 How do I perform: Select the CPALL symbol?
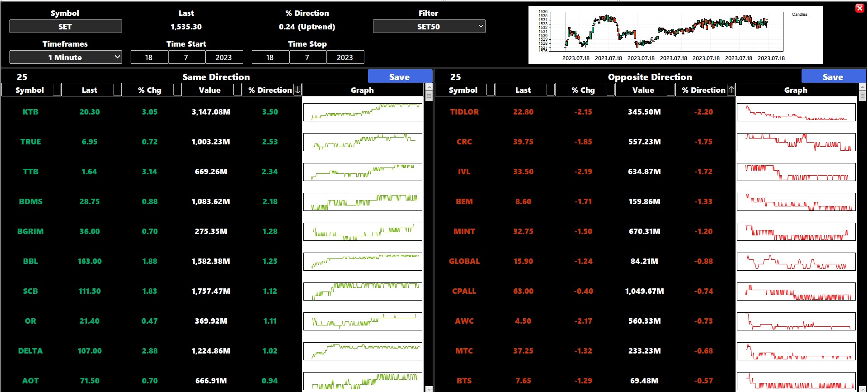464,291
